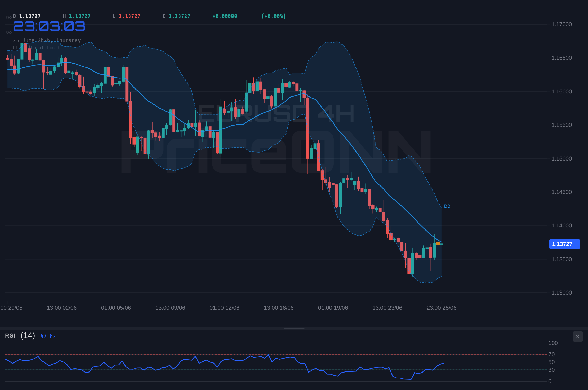Click the close price C 1.13727
Screen dimensions: 588x390
[x=176, y=16]
